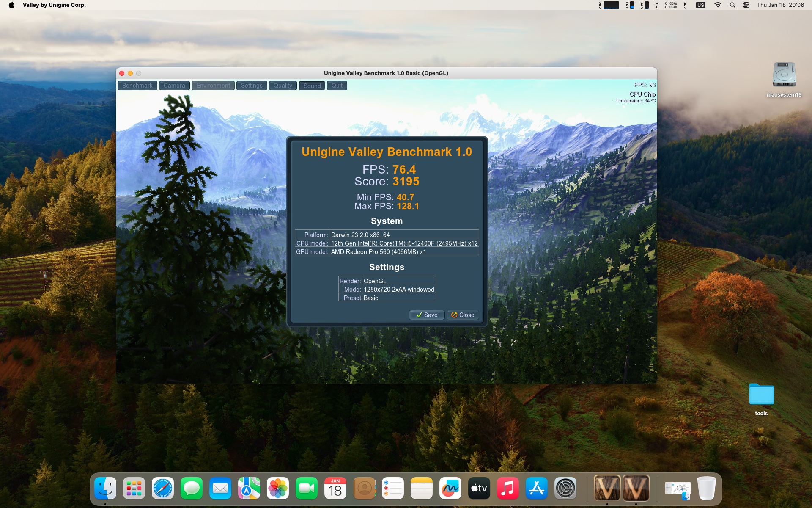812x508 pixels.
Task: Save the benchmark results
Action: click(427, 315)
